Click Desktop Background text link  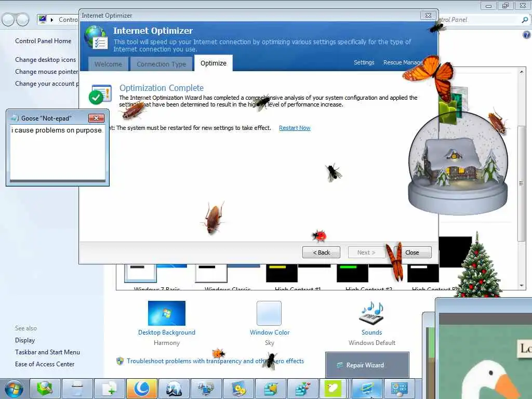[x=167, y=332]
